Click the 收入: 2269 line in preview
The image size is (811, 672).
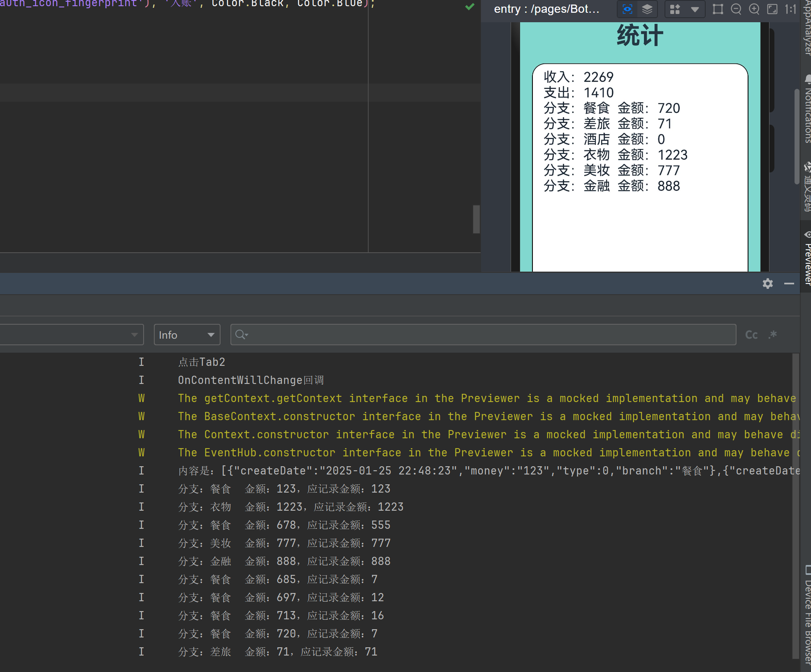(579, 77)
